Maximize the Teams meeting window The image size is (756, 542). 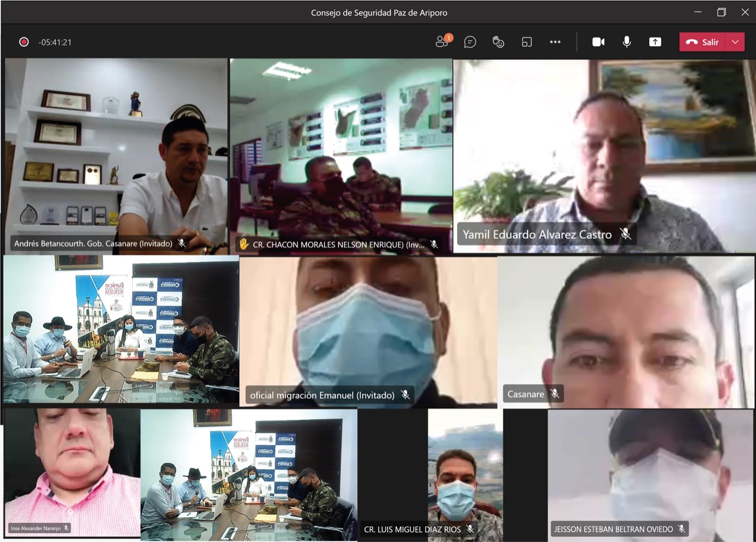[721, 12]
